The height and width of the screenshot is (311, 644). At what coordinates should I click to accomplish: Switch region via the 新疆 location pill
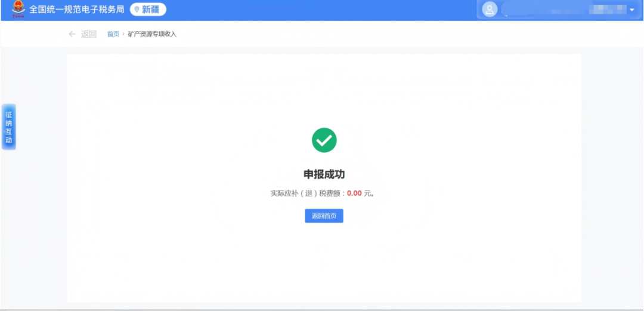pyautogui.click(x=148, y=10)
